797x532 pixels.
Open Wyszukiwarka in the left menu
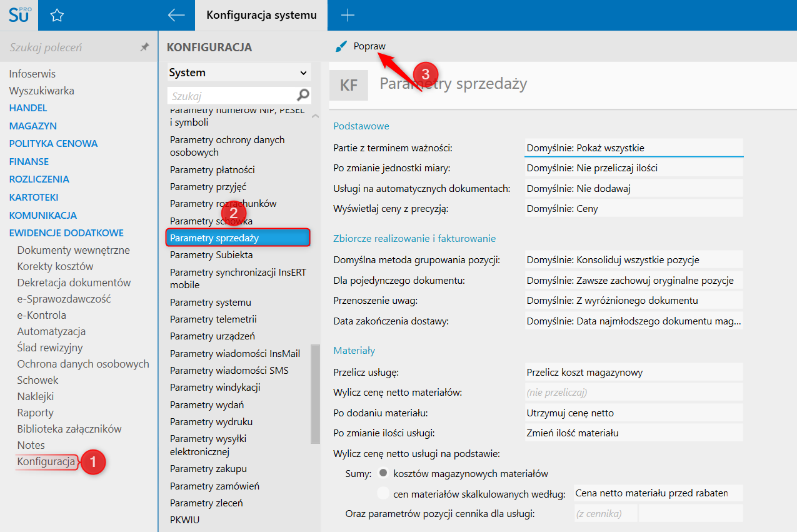click(x=41, y=91)
